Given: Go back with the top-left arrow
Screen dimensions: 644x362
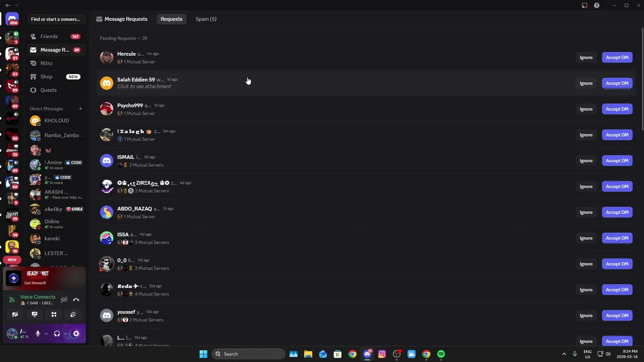Looking at the screenshot, I should pos(8,6).
